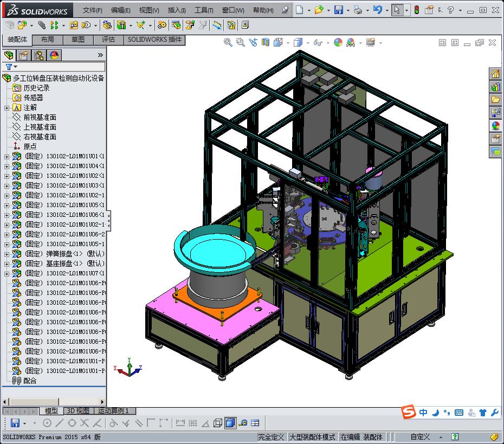Viewport: 504px width, 444px height.
Task: Click the Rebuild traffic light icon
Action: coord(417,10)
